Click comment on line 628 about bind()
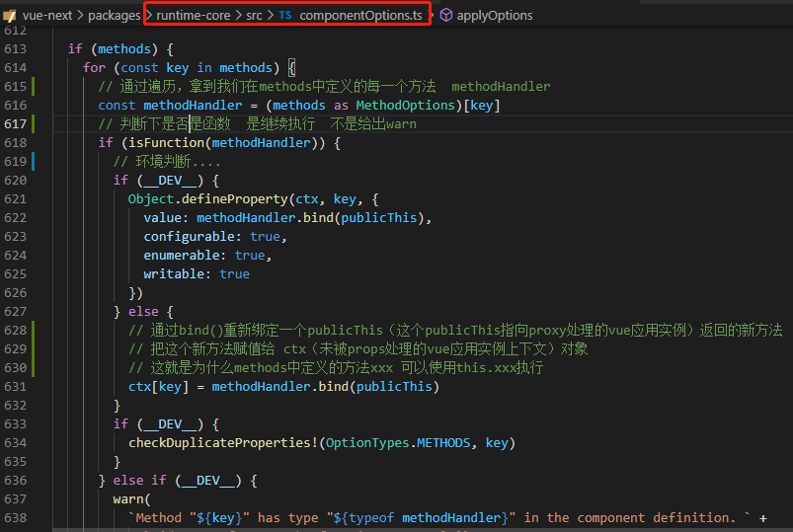Screen dimensions: 793x532 coord(455,331)
